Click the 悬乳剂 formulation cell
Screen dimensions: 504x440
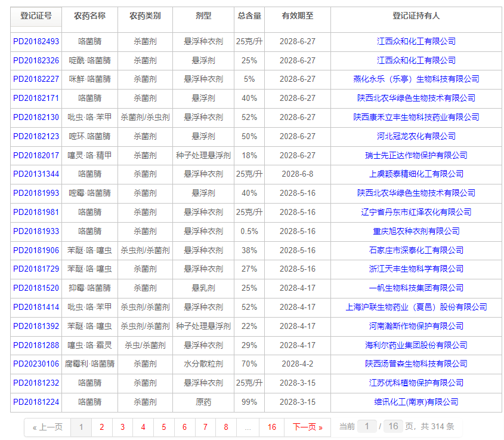[x=203, y=288]
